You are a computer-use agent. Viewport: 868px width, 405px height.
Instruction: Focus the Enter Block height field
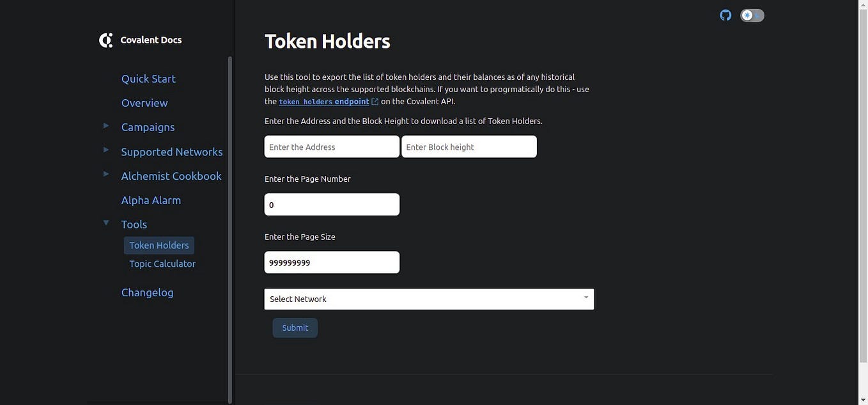pyautogui.click(x=469, y=147)
